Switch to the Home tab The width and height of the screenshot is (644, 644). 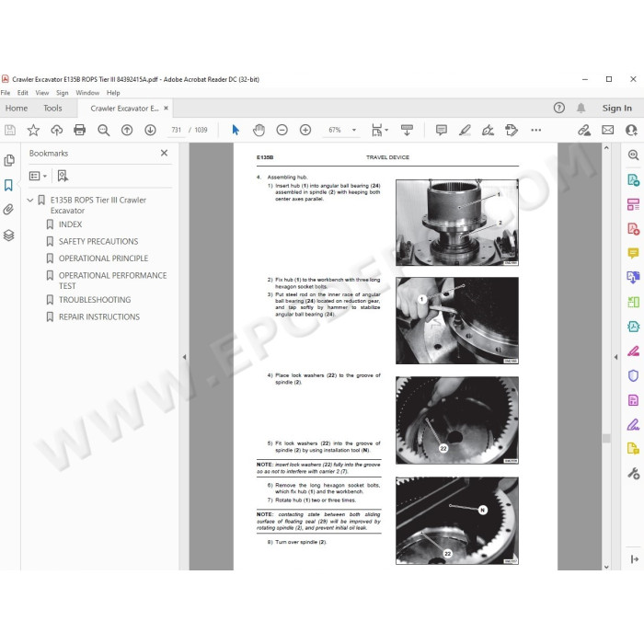coord(17,108)
